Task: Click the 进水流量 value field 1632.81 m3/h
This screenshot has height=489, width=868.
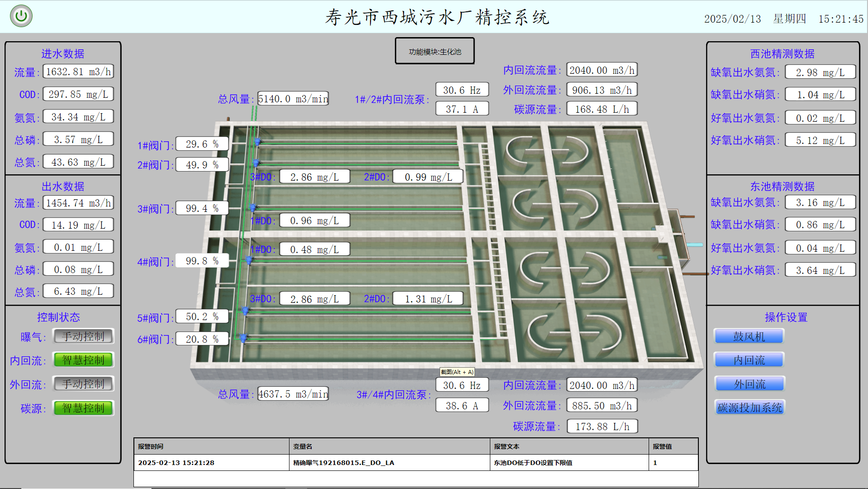Action: (x=78, y=71)
